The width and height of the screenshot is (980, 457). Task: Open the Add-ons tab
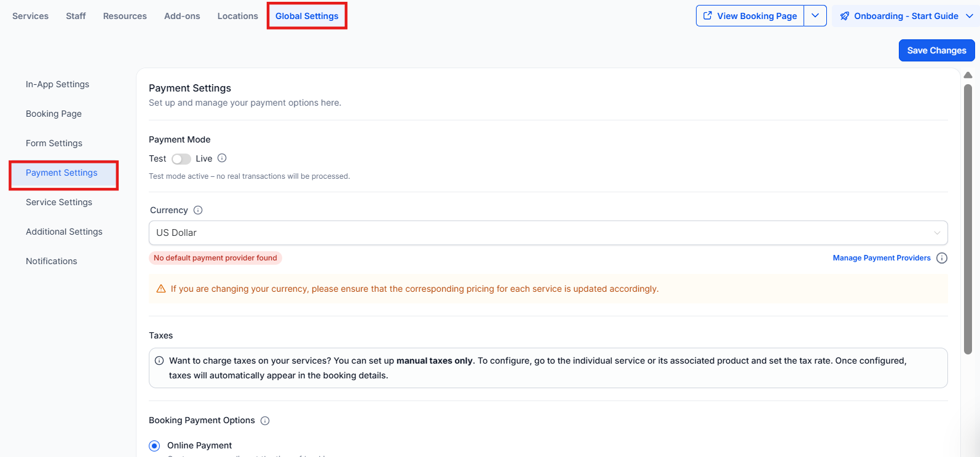pyautogui.click(x=182, y=16)
